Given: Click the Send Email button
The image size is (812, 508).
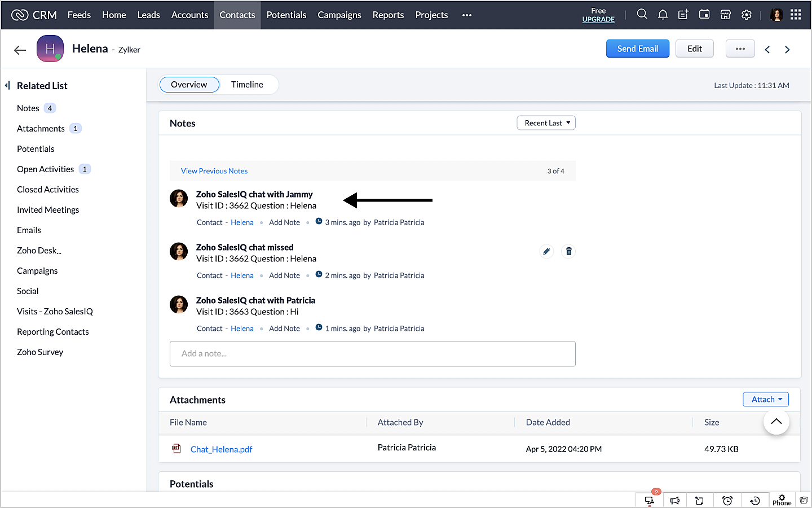Looking at the screenshot, I should coord(637,49).
